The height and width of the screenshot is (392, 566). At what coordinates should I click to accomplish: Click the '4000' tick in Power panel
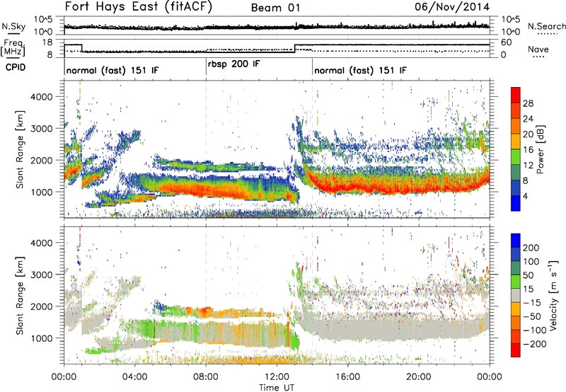41,97
